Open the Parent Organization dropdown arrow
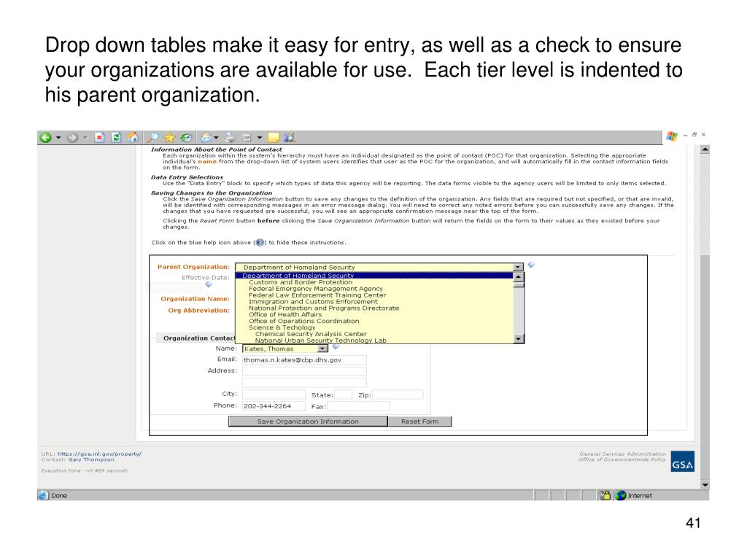The height and width of the screenshot is (560, 747). [519, 267]
